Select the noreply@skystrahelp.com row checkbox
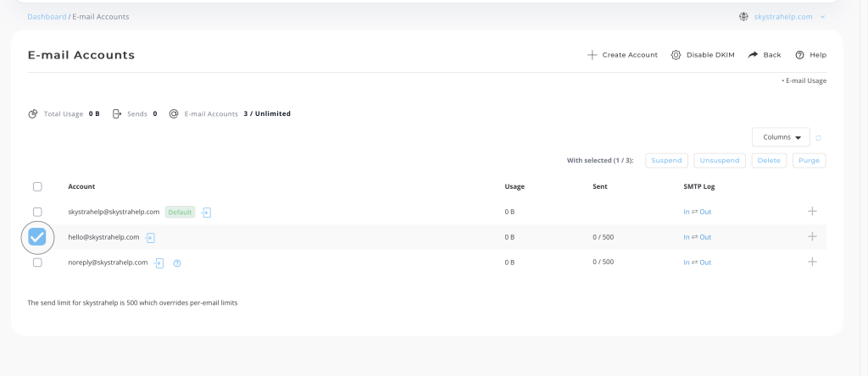Viewport: 868px width, 376px height. pos(37,263)
